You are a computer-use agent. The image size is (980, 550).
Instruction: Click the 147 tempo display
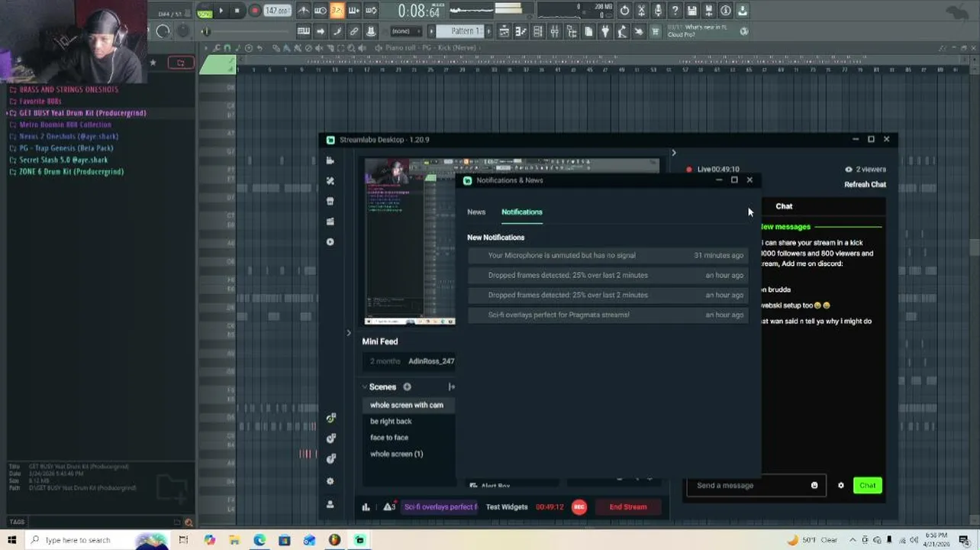277,11
